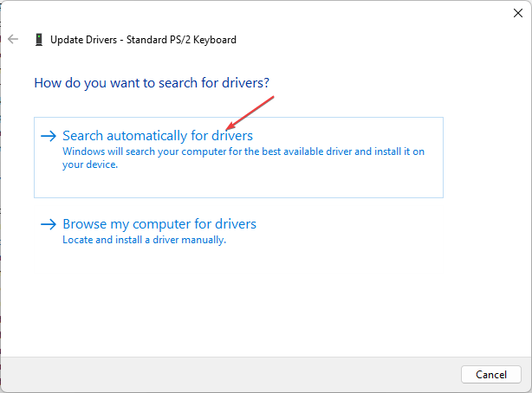Click 'Locate and install a driver manually.' text

(144, 240)
